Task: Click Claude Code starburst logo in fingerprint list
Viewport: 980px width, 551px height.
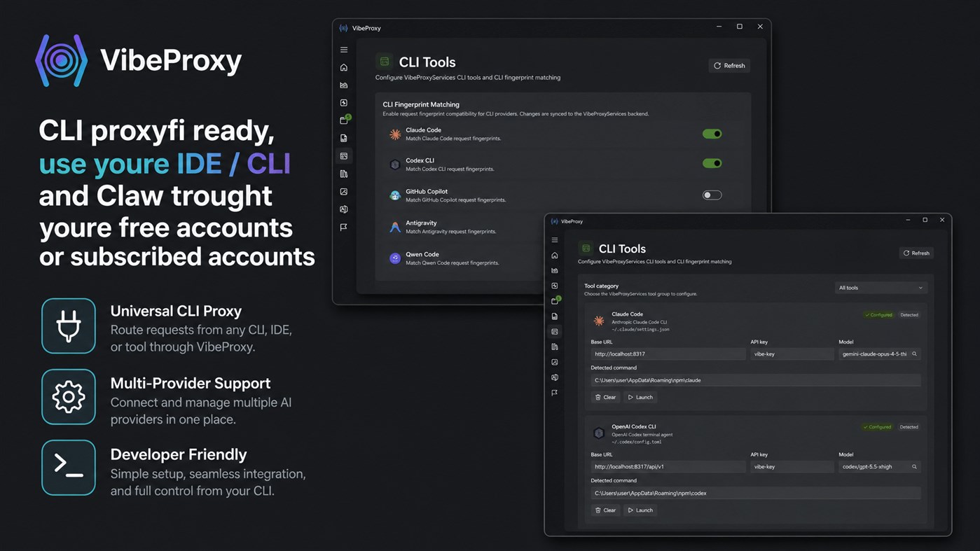Action: pyautogui.click(x=395, y=134)
